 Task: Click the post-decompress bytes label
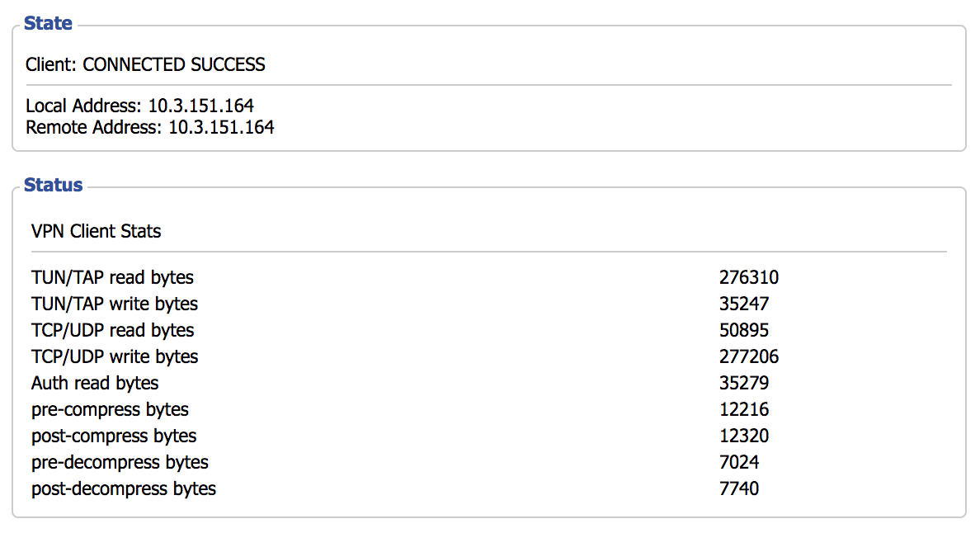(124, 488)
